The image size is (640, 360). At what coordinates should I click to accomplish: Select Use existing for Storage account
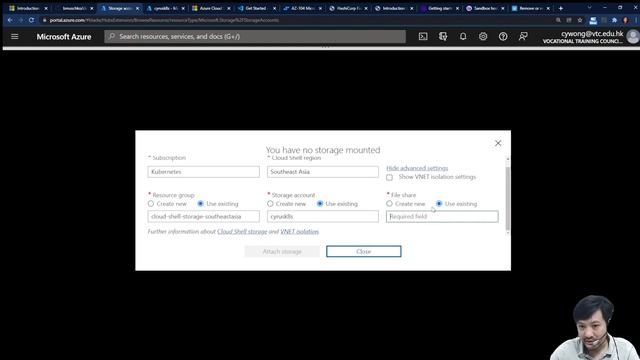point(320,203)
